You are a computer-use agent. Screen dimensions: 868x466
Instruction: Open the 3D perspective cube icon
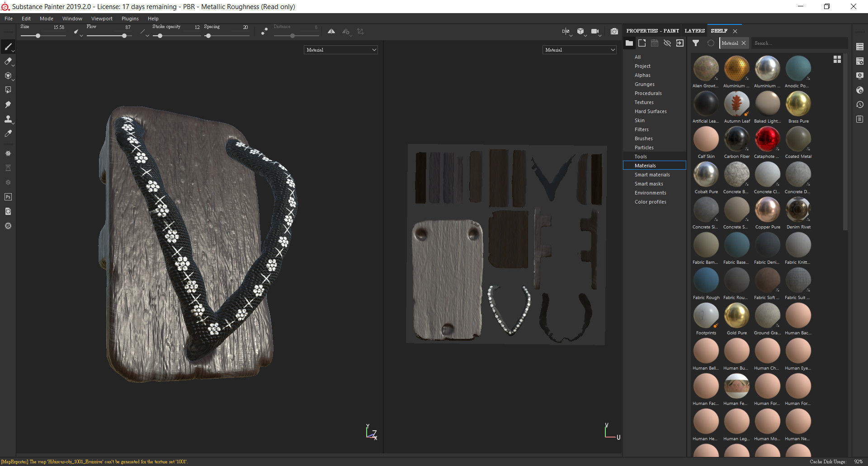click(580, 31)
